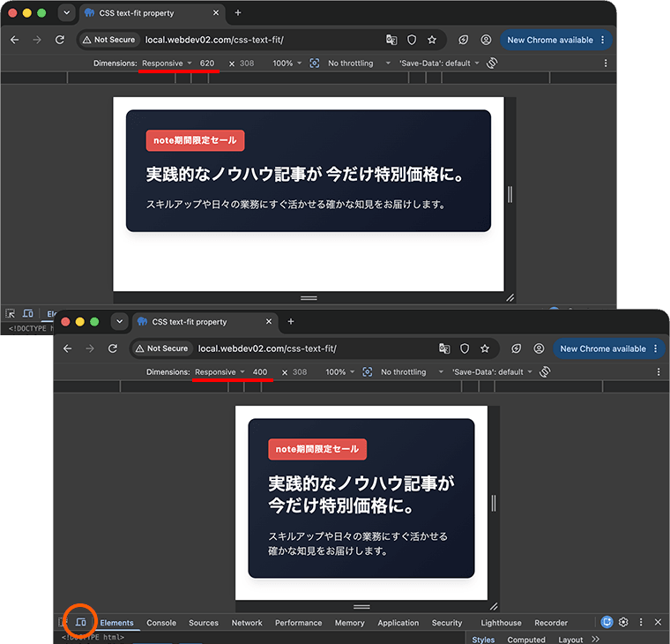This screenshot has height=644, width=670.
Task: Select the Computed pane tab
Action: 526,640
